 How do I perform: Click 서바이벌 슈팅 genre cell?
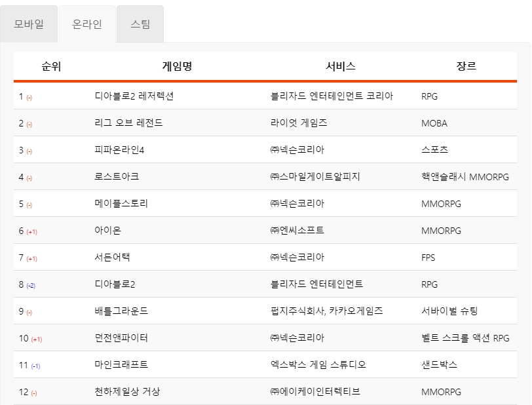(449, 311)
